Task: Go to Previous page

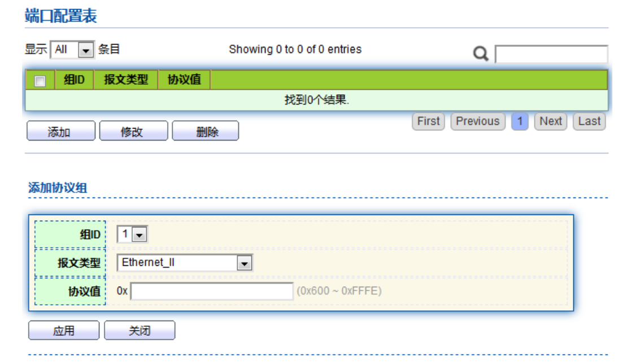Action: point(478,121)
